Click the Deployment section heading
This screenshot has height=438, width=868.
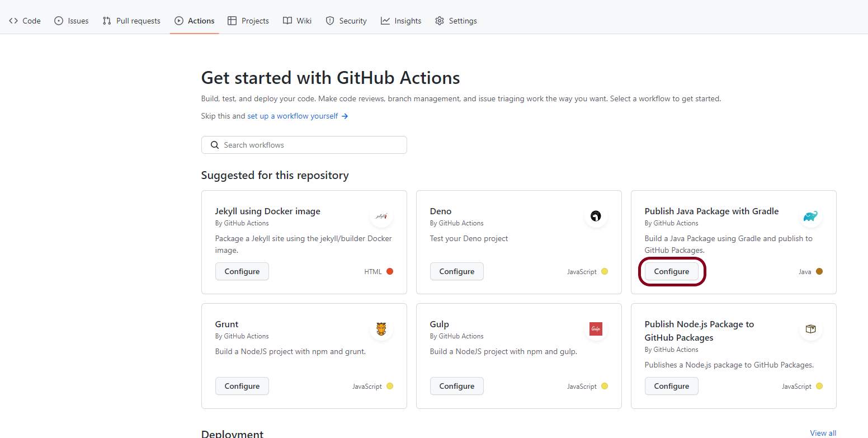[x=232, y=434]
